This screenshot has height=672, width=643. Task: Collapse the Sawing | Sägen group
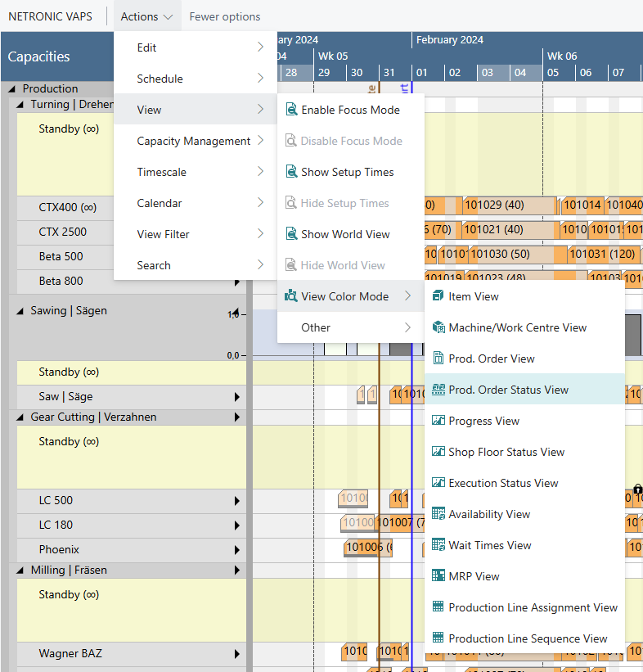(x=20, y=311)
